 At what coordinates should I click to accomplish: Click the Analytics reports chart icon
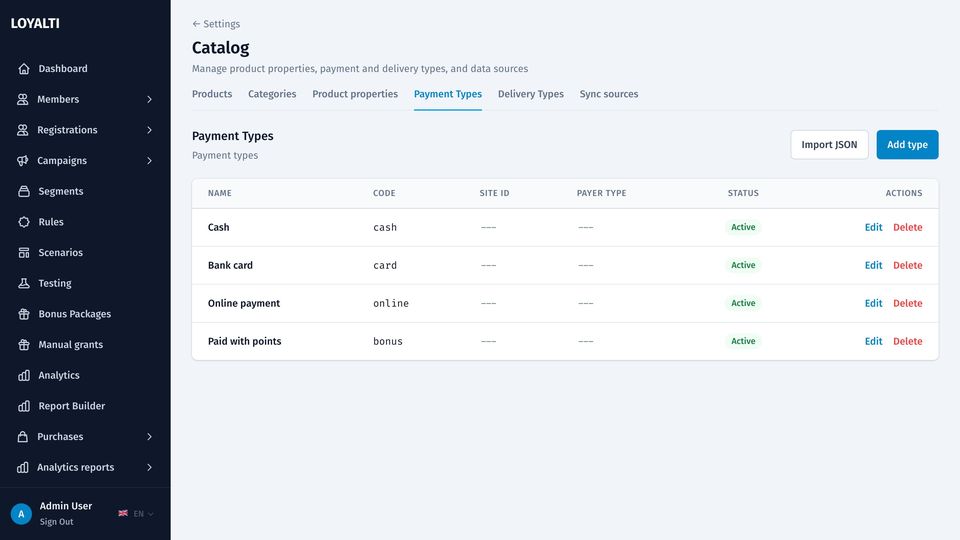(x=23, y=467)
